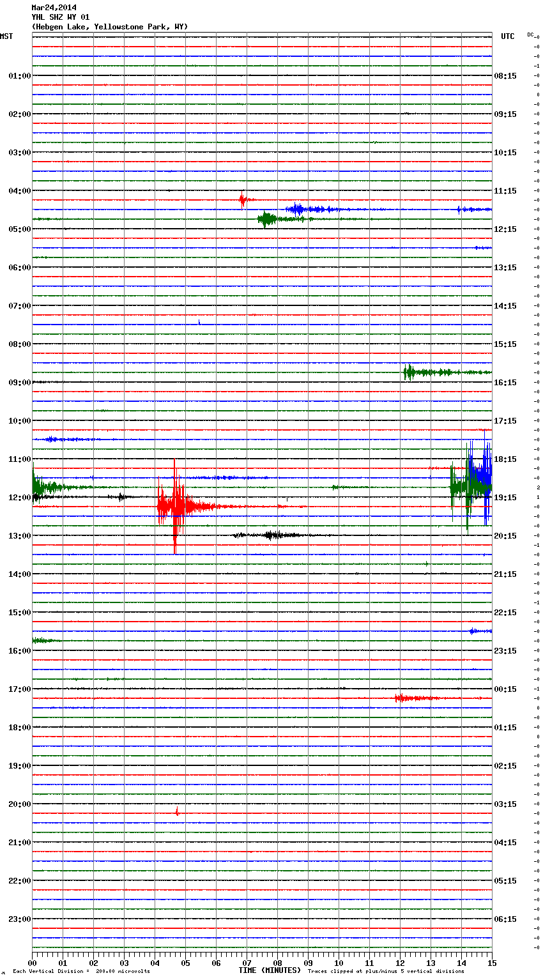Image resolution: width=543 pixels, height=980 pixels.
Task: Click the 21:00 MST row label
Action: point(20,843)
